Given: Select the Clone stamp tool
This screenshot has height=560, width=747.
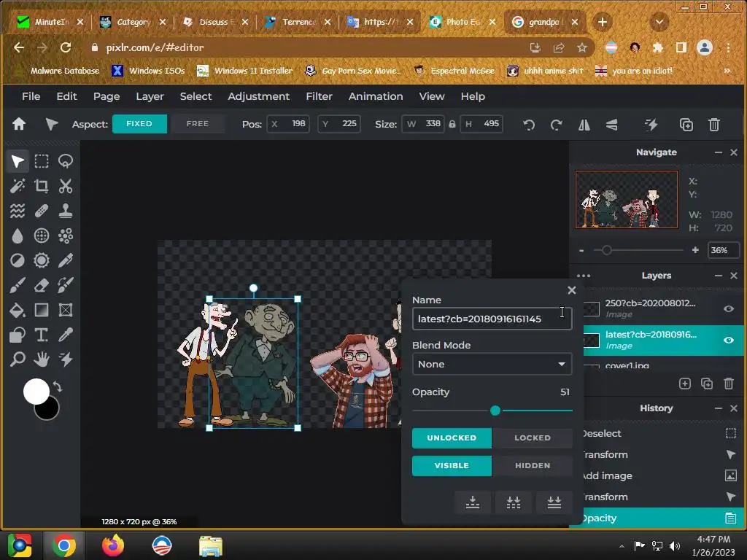Looking at the screenshot, I should point(66,211).
